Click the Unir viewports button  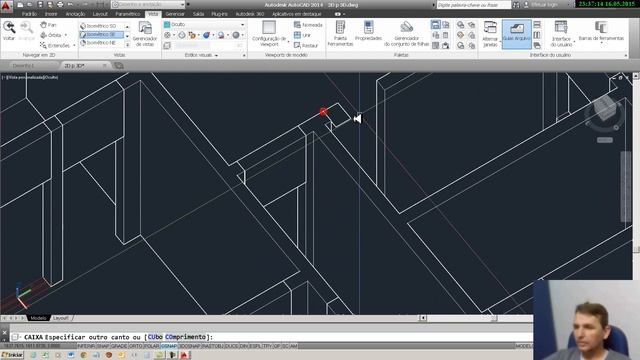click(302, 35)
